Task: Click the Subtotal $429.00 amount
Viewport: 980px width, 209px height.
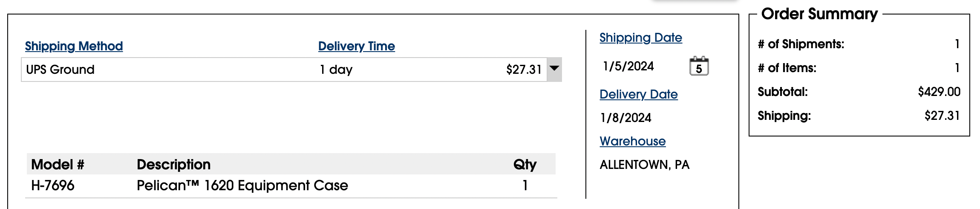Action: (939, 92)
